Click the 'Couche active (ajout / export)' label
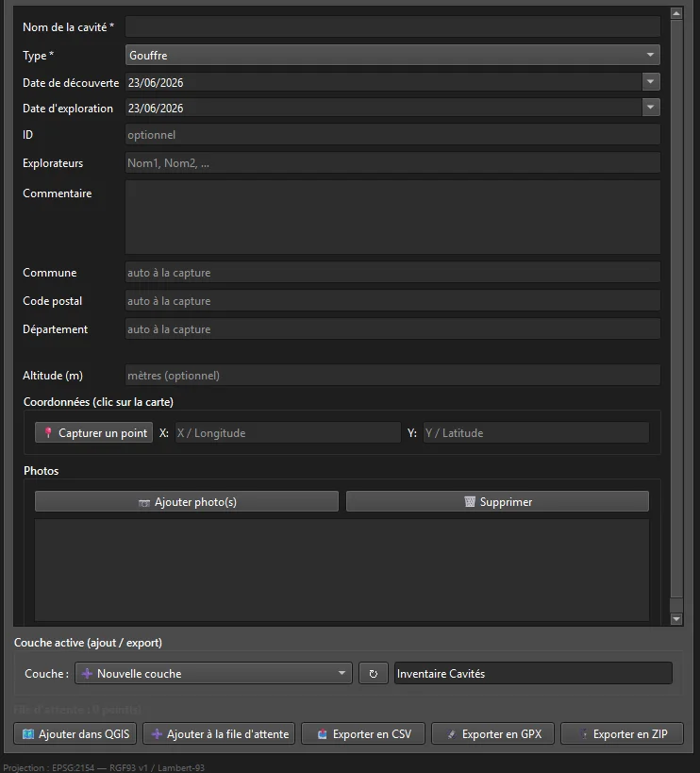This screenshot has width=700, height=773. pos(88,643)
